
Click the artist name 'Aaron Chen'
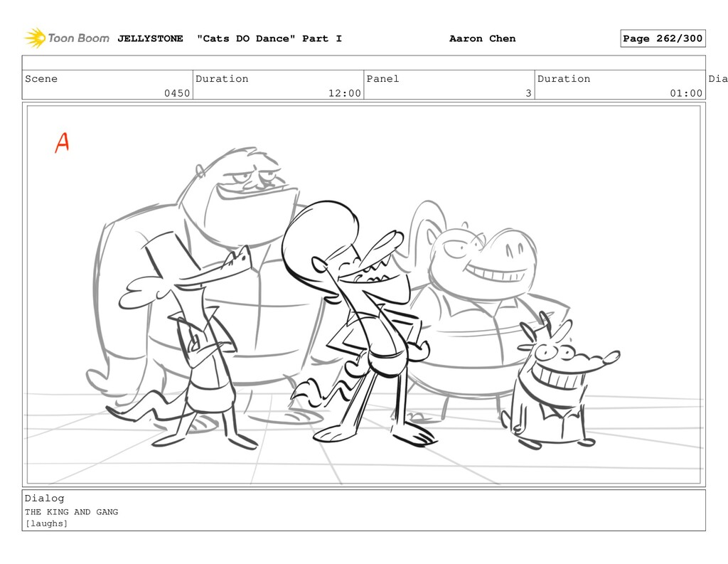(x=483, y=38)
